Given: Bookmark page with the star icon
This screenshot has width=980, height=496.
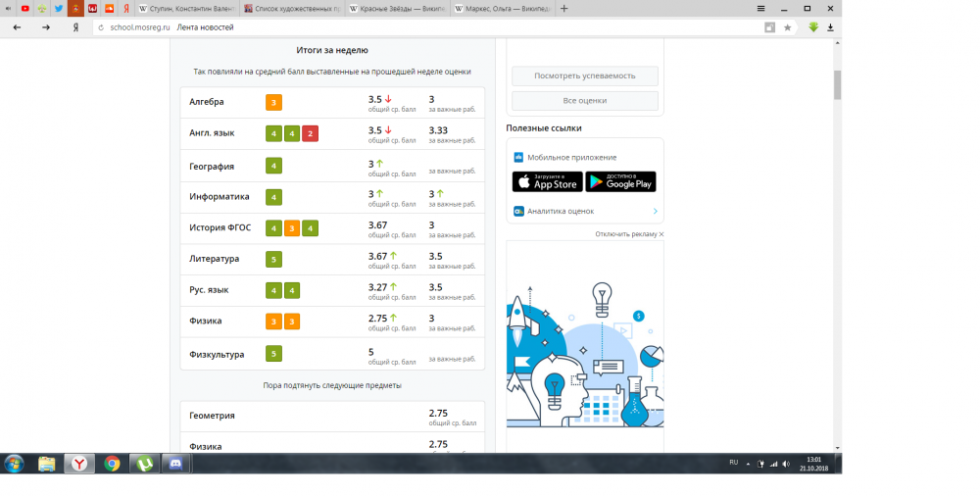Looking at the screenshot, I should (787, 27).
